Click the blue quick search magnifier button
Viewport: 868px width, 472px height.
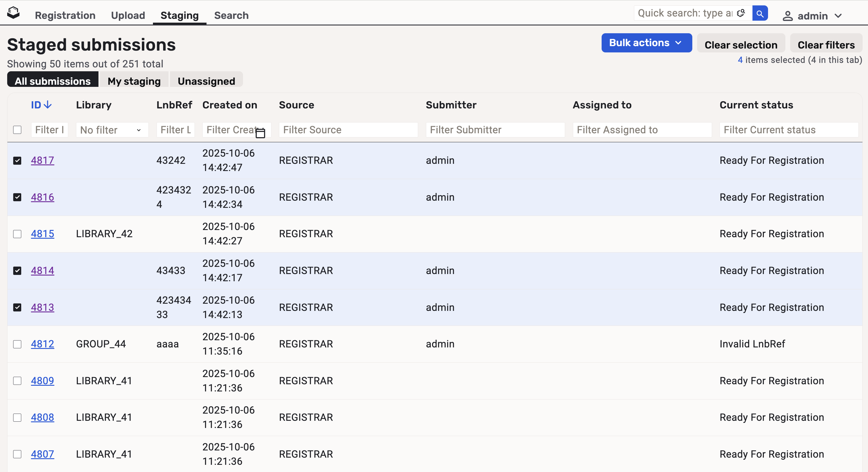pyautogui.click(x=760, y=13)
